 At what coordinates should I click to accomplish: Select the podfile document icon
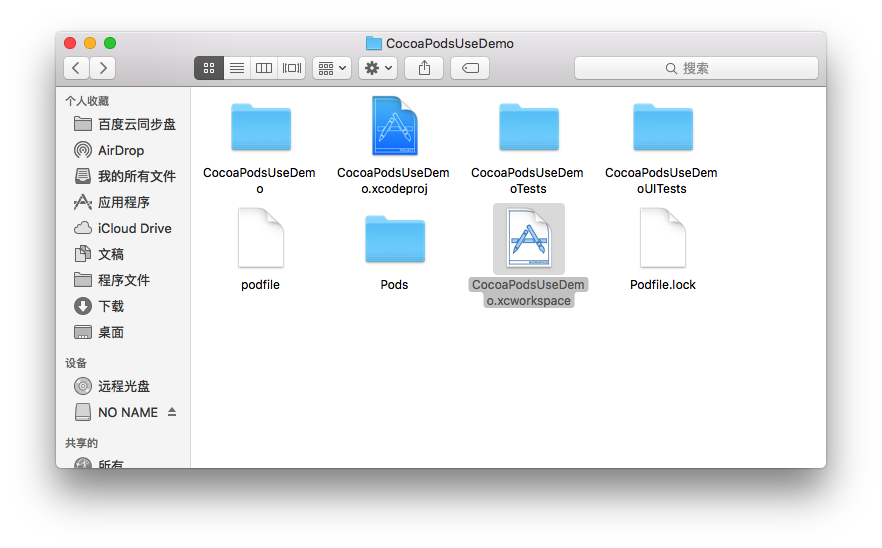260,237
